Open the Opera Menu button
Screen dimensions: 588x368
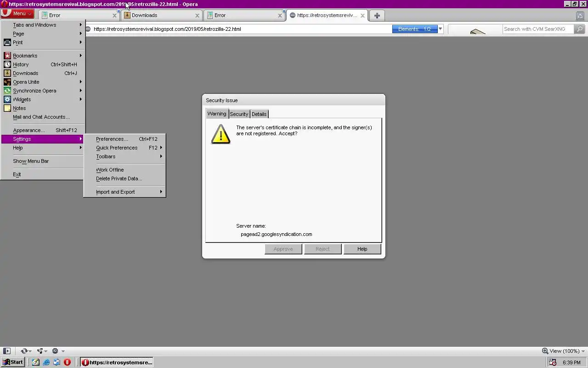pyautogui.click(x=17, y=14)
